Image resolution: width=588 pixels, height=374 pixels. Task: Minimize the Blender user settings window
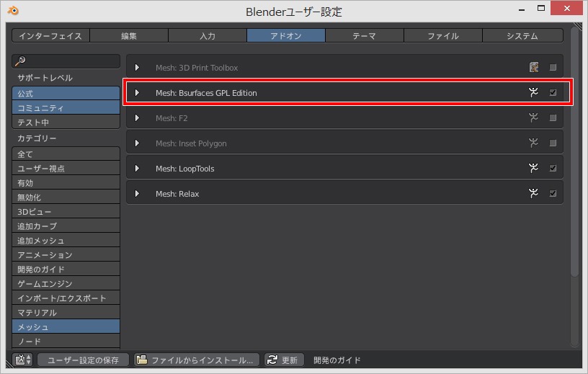(x=521, y=9)
